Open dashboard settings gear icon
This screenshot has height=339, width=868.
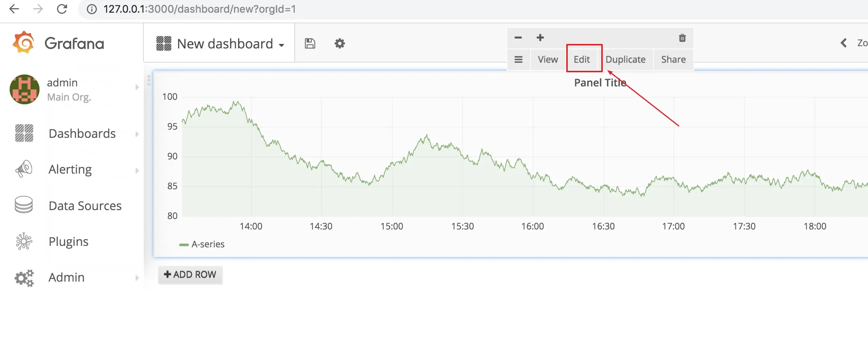coord(340,44)
